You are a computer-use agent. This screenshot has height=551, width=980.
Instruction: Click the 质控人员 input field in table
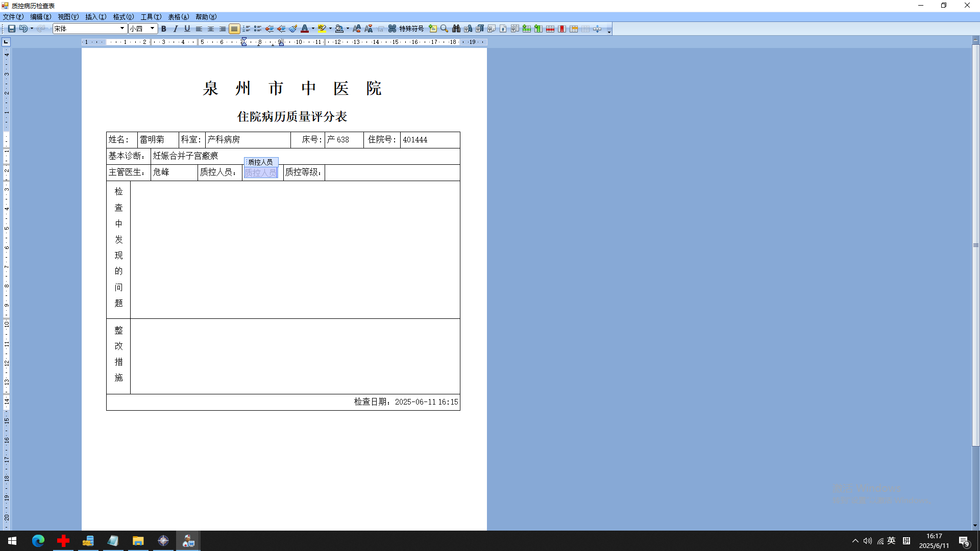point(261,173)
